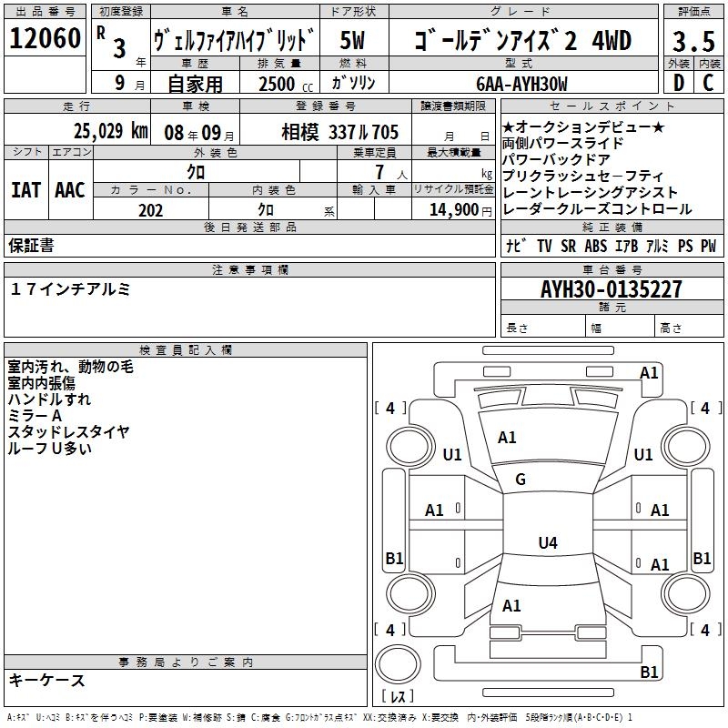Click the exterior grade D cell
Image resolution: width=728 pixels, height=728 pixels.
678,83
